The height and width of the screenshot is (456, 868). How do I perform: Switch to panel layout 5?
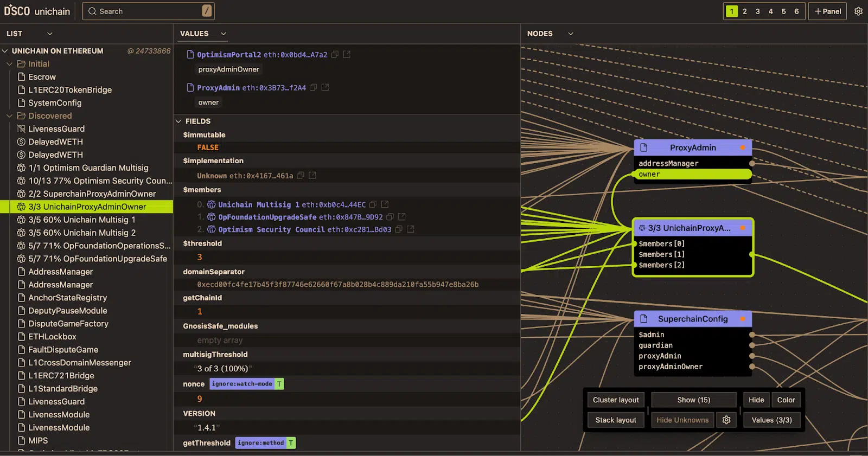pos(783,11)
